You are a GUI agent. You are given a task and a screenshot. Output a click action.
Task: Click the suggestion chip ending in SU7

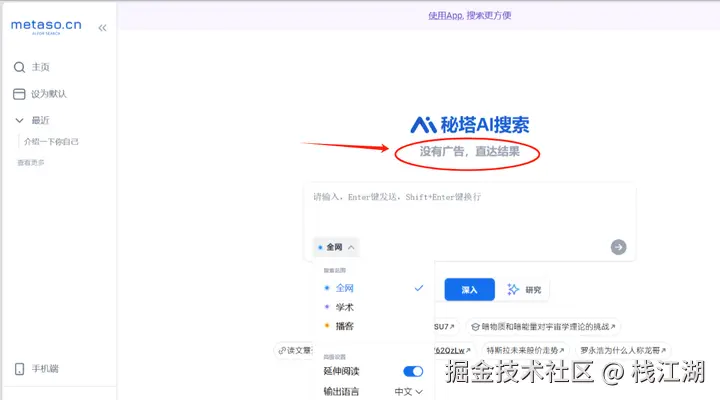pos(445,327)
